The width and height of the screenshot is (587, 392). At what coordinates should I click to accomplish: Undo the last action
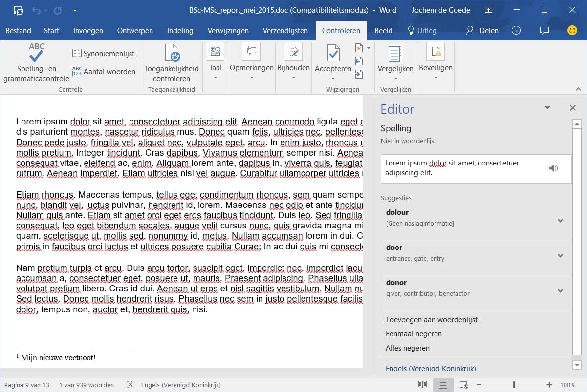[x=36, y=10]
